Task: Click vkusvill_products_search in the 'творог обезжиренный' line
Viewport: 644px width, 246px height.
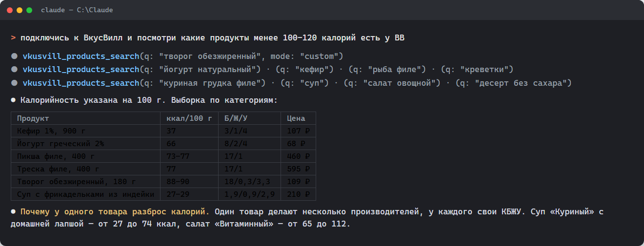Action: (x=81, y=56)
